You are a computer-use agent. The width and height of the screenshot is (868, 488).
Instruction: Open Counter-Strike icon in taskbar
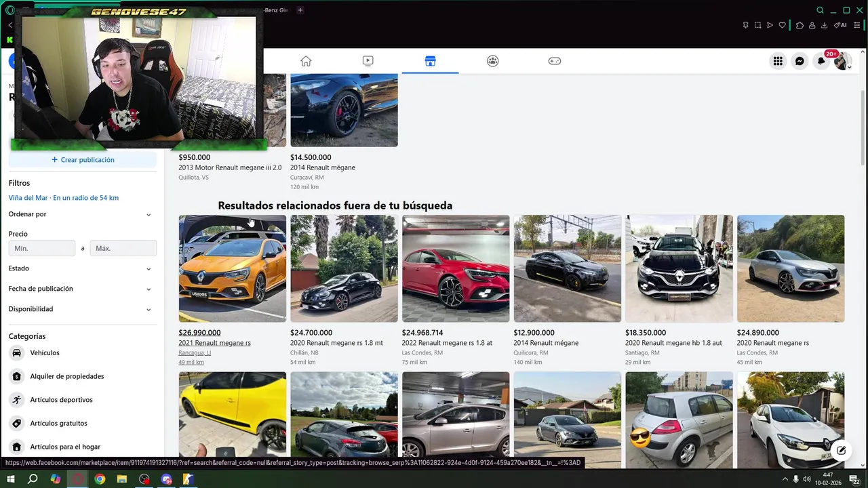[189, 479]
